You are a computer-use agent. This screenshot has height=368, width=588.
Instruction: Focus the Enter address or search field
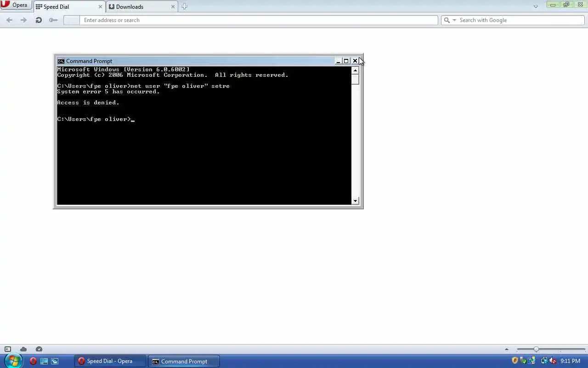coord(259,20)
